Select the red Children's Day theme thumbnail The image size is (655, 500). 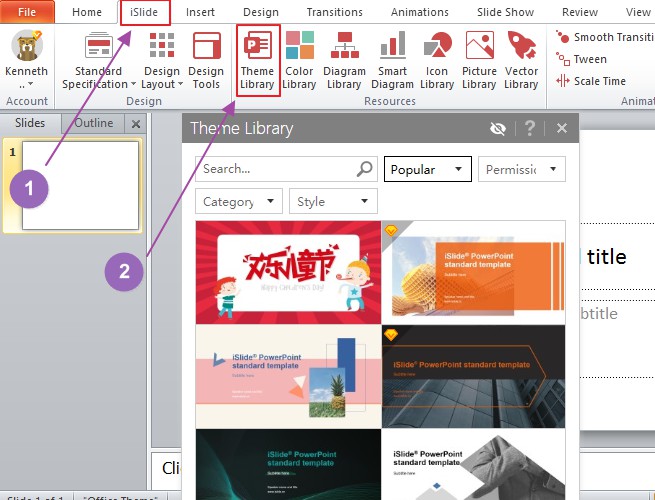coord(288,272)
